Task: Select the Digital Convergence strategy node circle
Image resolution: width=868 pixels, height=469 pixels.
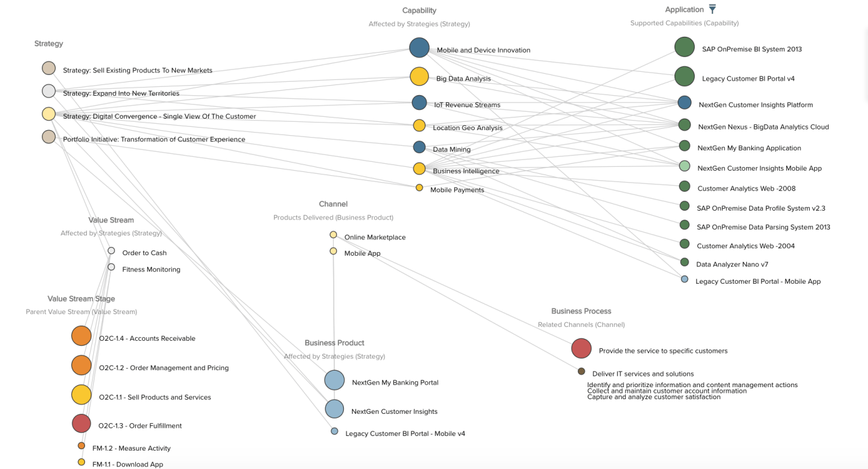Action: (x=49, y=114)
